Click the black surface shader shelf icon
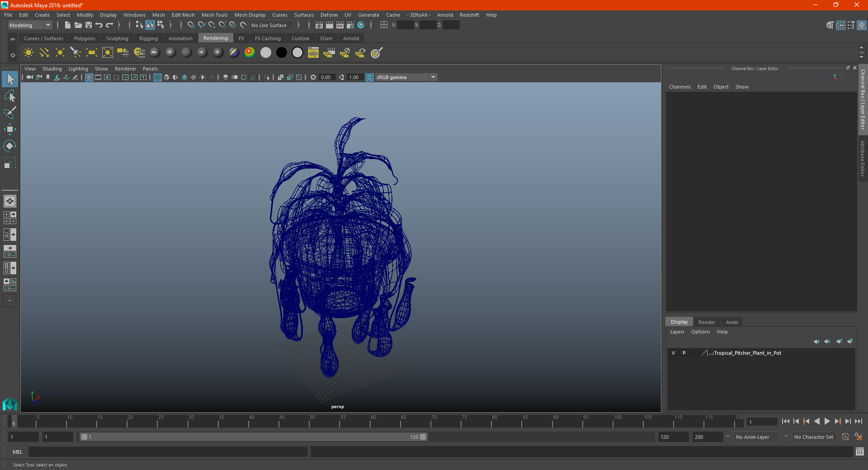 [x=281, y=53]
